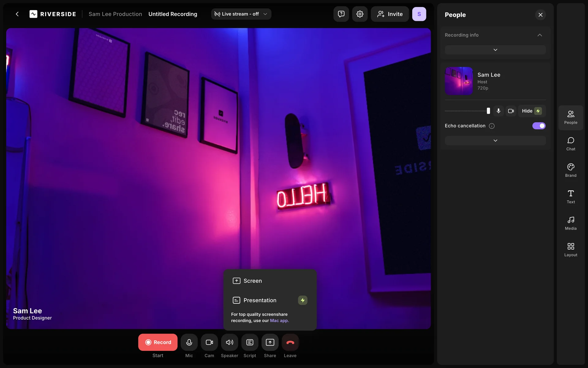Open the Chat panel
Image resolution: width=588 pixels, height=368 pixels.
point(571,144)
